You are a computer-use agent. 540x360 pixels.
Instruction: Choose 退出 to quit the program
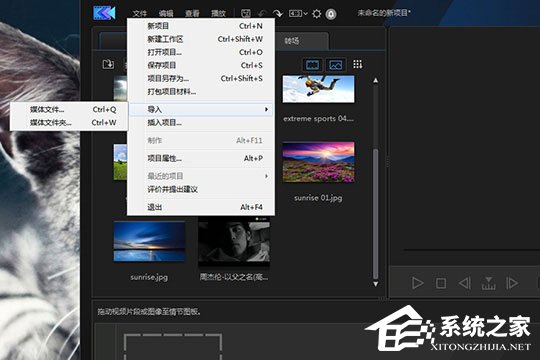click(201, 207)
